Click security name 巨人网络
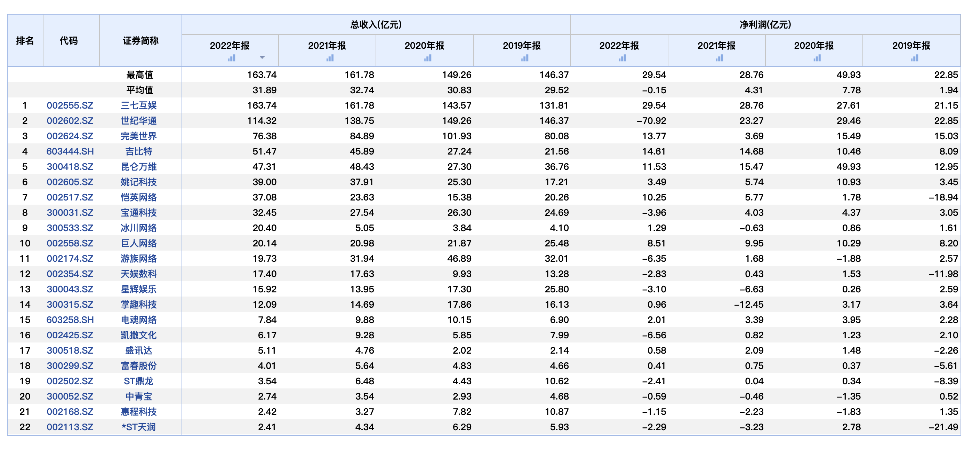The width and height of the screenshot is (980, 449). coord(139,243)
